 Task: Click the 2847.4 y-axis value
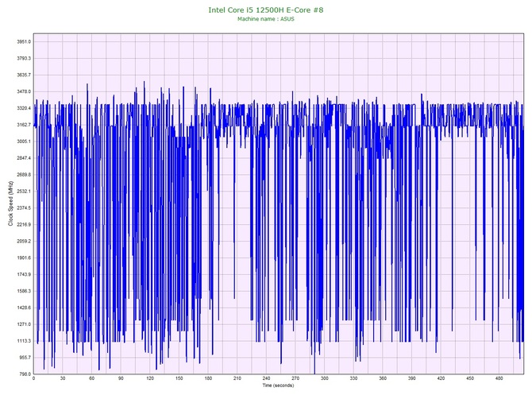click(x=24, y=158)
